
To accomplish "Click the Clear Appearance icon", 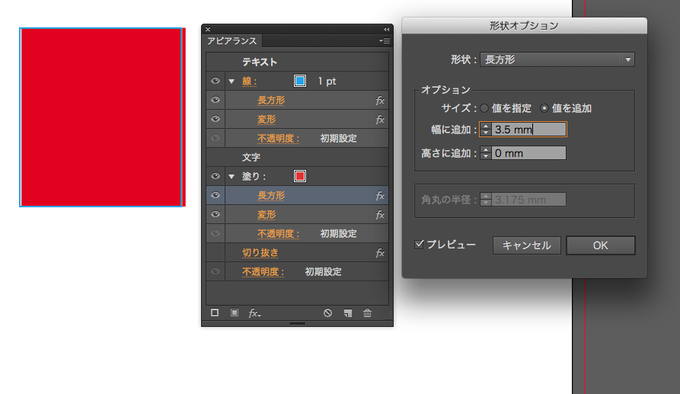I will click(327, 313).
